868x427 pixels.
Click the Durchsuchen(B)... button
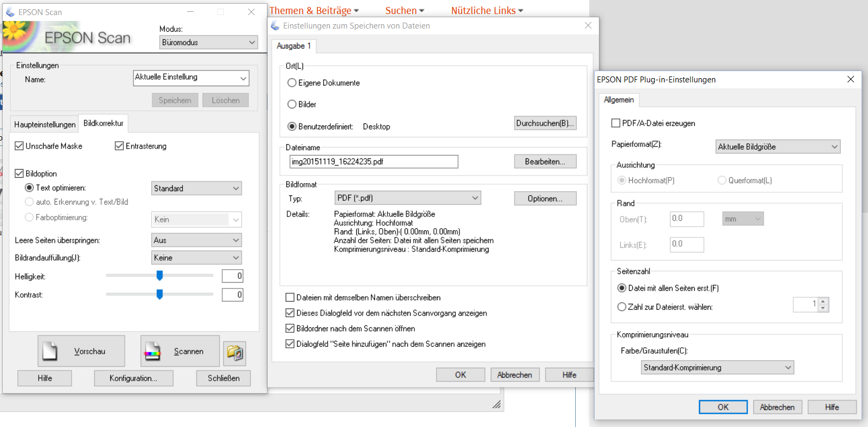pyautogui.click(x=545, y=123)
